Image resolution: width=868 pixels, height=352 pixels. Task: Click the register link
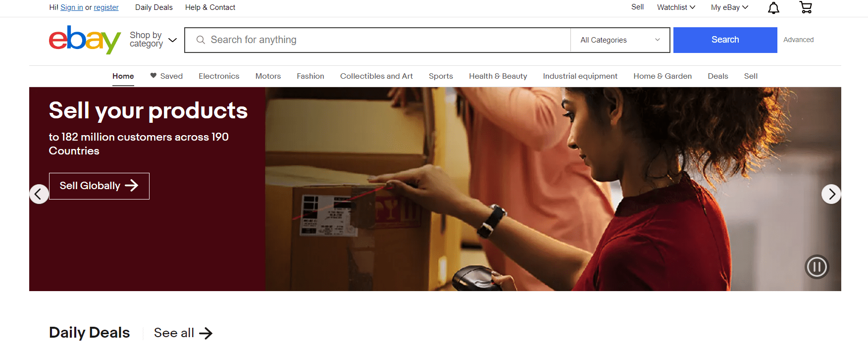[x=106, y=7]
